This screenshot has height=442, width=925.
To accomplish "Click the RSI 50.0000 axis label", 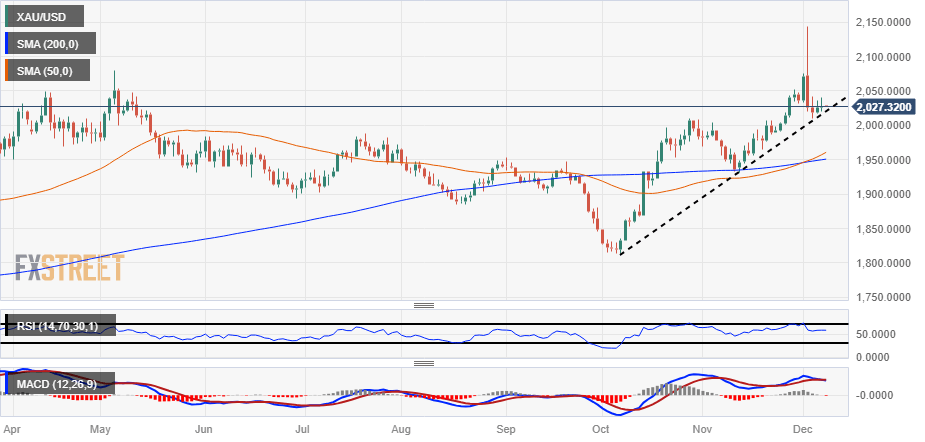I will pyautogui.click(x=873, y=334).
